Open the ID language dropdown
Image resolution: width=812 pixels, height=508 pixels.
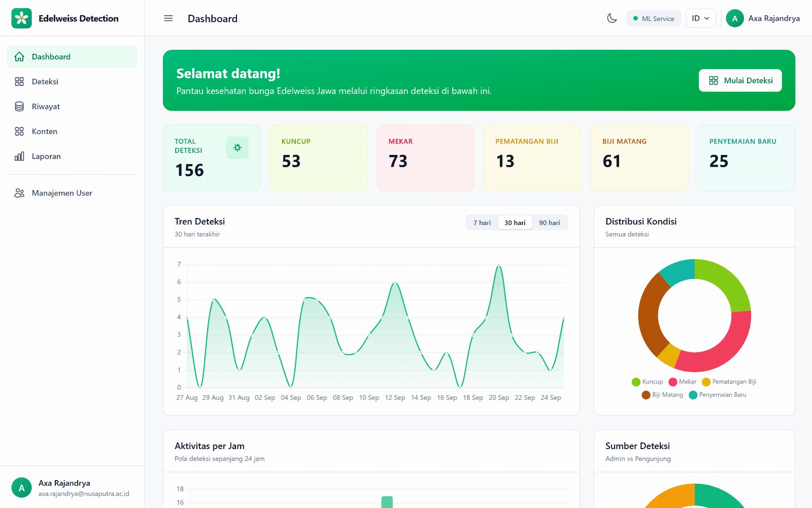tap(701, 18)
